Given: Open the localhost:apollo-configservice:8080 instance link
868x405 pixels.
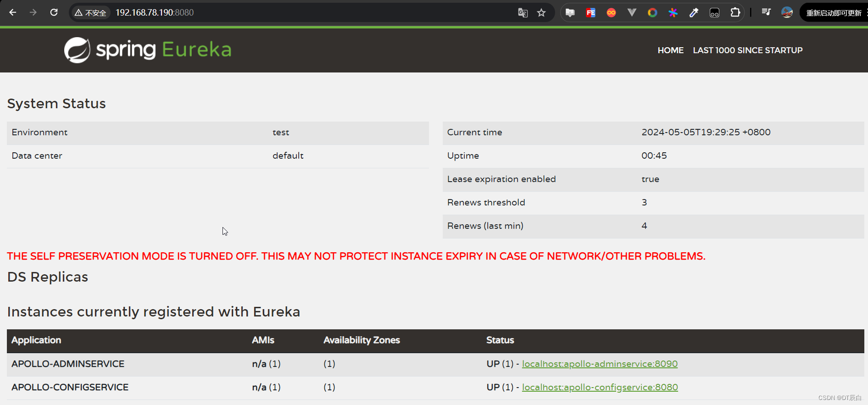Looking at the screenshot, I should 600,387.
